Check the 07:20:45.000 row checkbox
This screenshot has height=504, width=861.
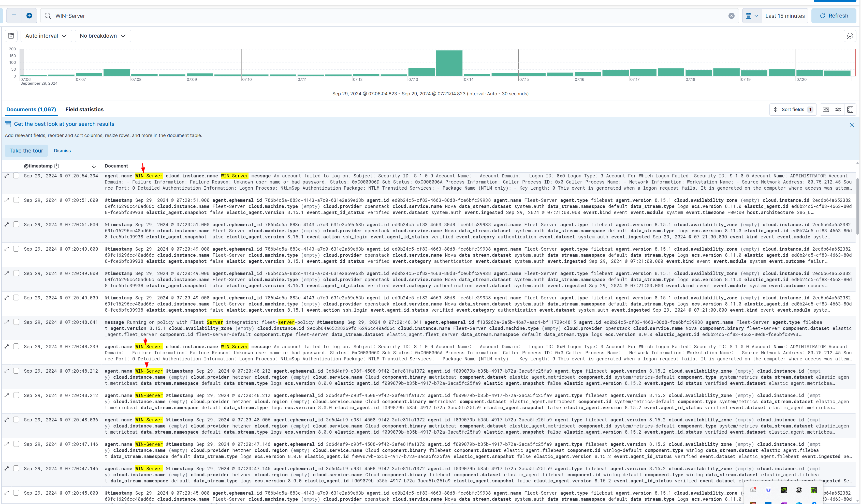click(x=16, y=493)
